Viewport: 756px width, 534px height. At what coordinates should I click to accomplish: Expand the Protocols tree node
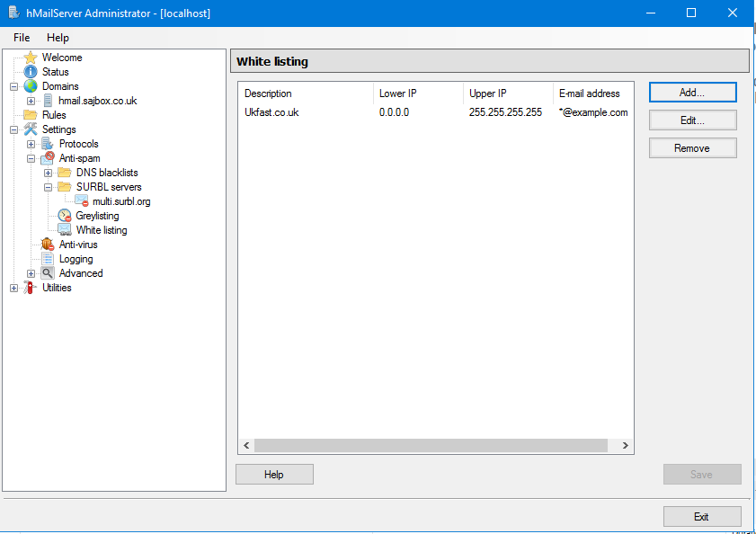click(x=31, y=144)
